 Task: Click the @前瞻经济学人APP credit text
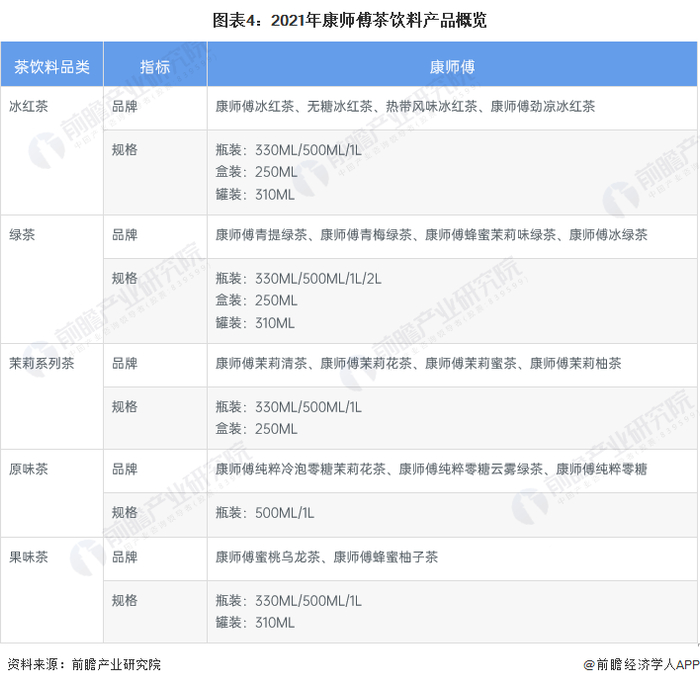tap(642, 664)
